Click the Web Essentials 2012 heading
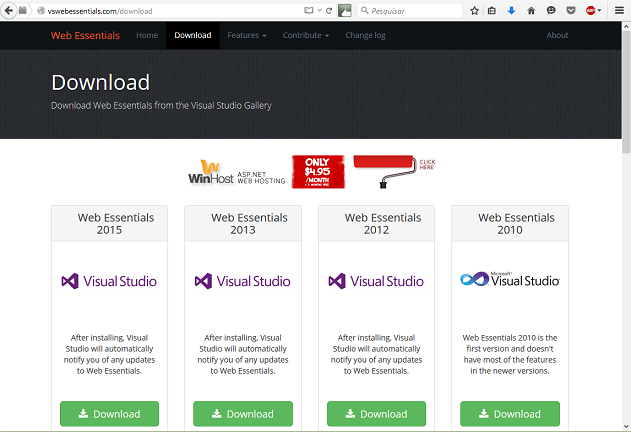The width and height of the screenshot is (631, 432). click(x=383, y=223)
